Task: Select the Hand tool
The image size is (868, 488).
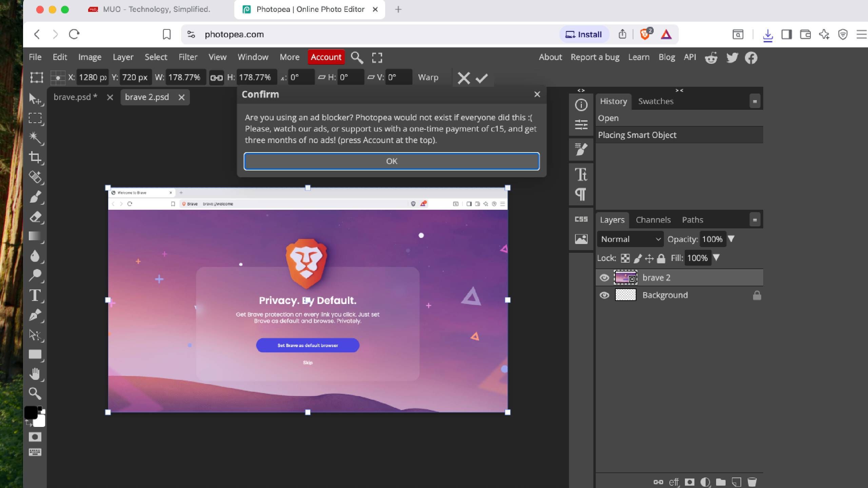Action: tap(35, 374)
